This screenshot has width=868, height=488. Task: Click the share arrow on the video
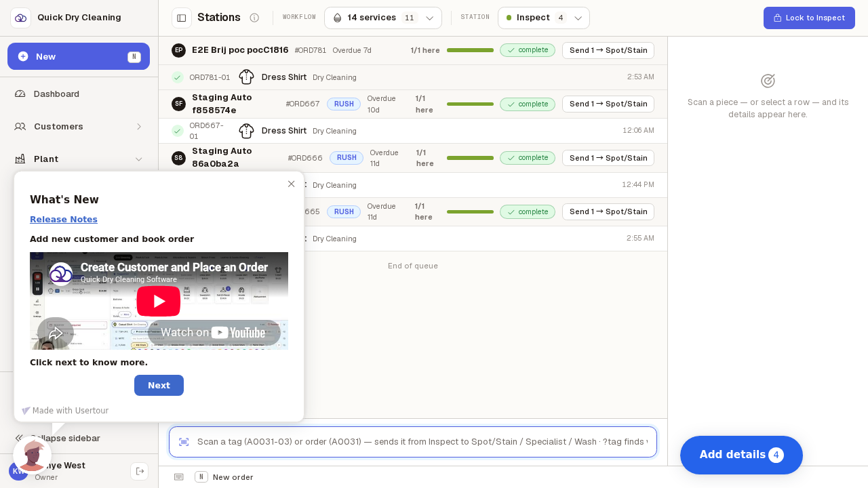click(x=56, y=333)
